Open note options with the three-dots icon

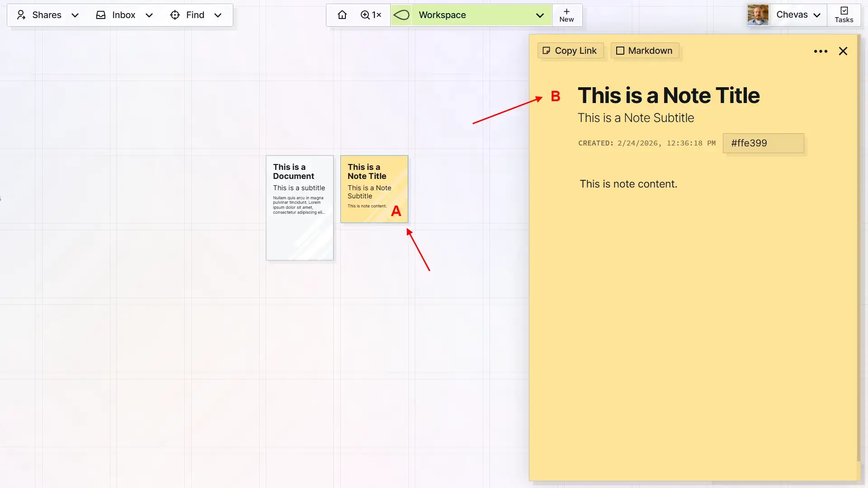tap(821, 51)
